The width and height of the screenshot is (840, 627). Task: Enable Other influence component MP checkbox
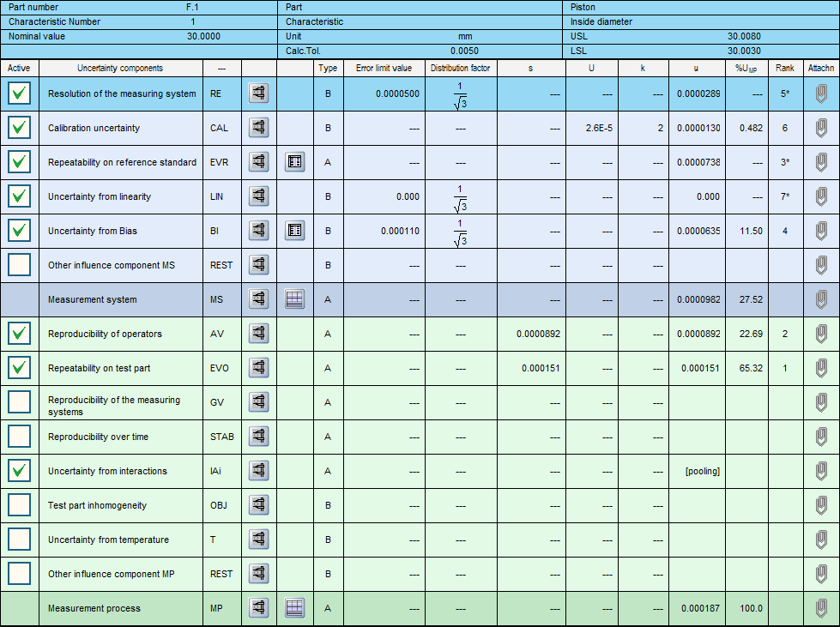click(19, 573)
